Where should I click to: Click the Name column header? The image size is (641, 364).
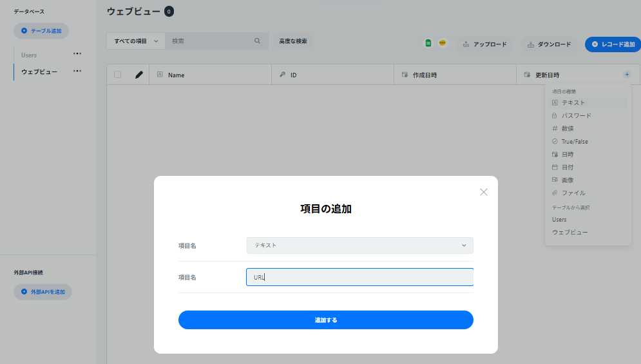point(211,75)
